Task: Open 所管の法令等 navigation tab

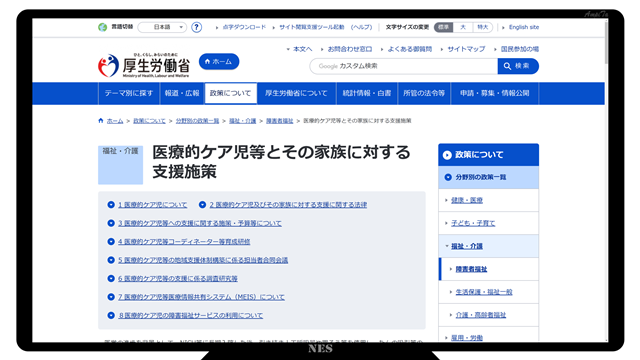Action: click(424, 93)
